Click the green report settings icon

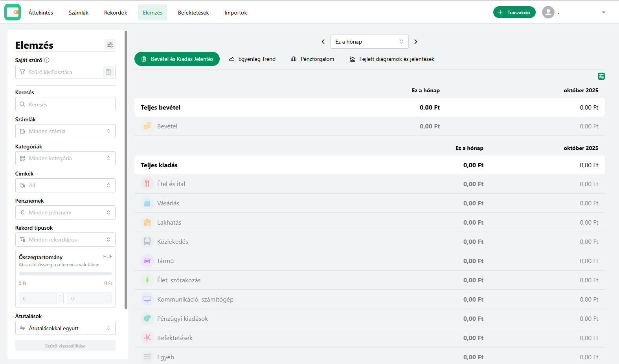coord(601,76)
